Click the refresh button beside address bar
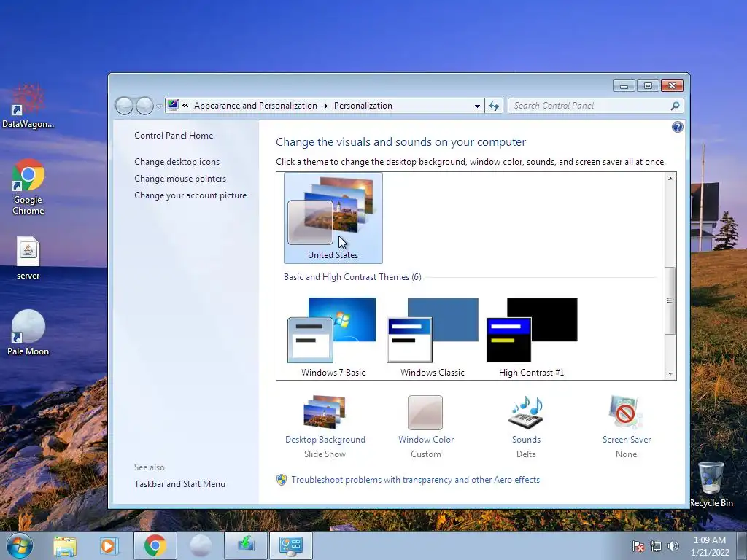The height and width of the screenshot is (560, 747). click(494, 106)
